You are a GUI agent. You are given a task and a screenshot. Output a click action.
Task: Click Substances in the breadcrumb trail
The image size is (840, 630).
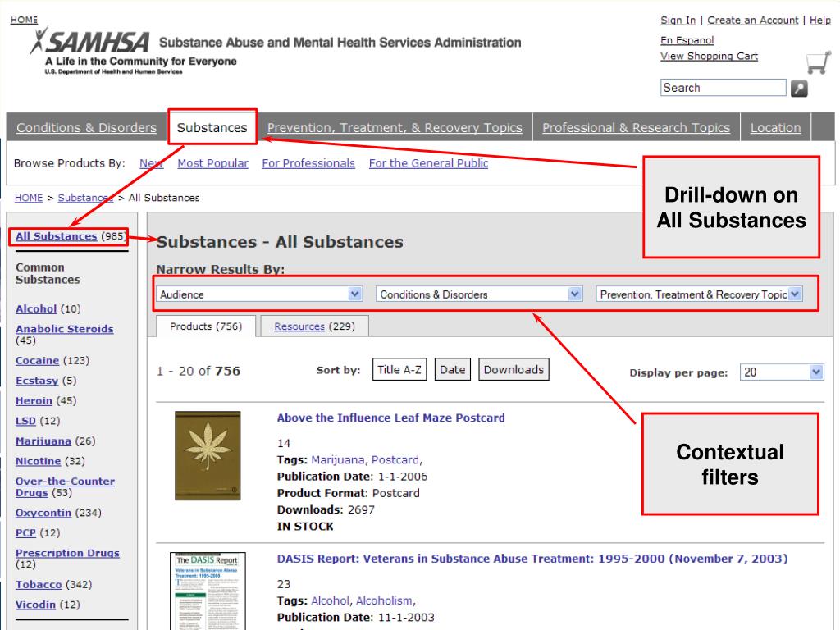click(85, 198)
